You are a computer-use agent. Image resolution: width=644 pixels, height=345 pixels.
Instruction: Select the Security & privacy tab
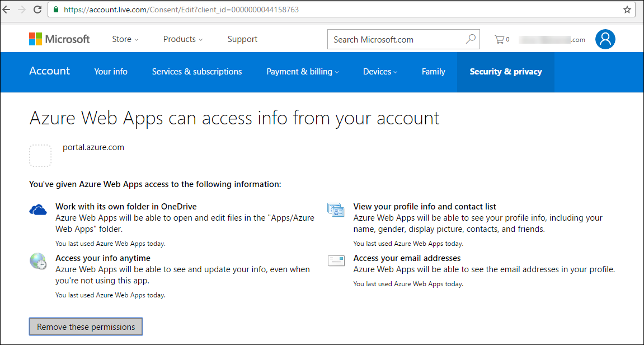pyautogui.click(x=506, y=72)
